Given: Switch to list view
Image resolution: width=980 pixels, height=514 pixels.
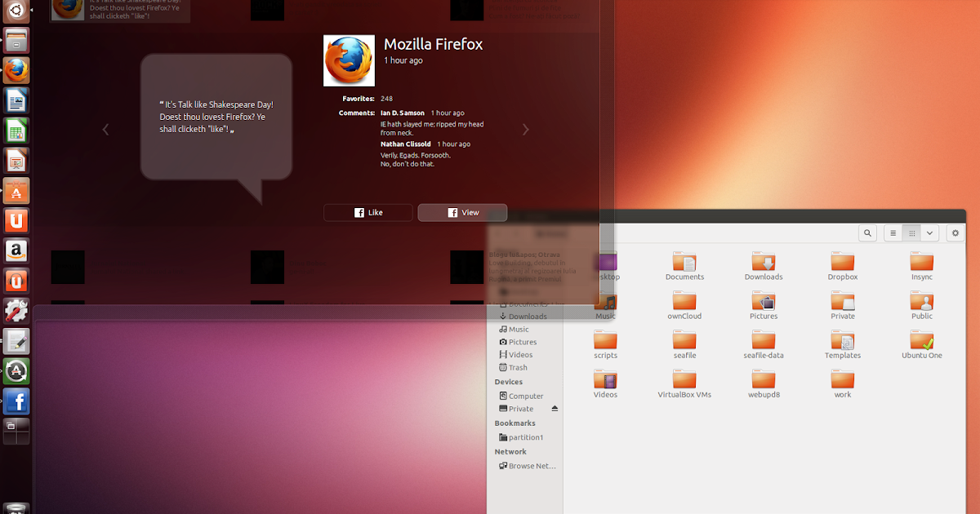Looking at the screenshot, I should (x=893, y=233).
